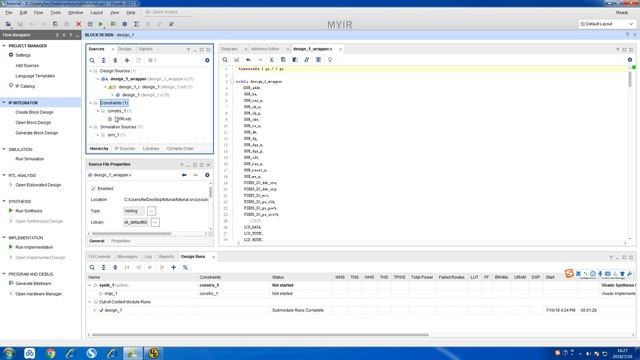Switch to Address Editor tab
Screen dimensions: 640x360
[x=265, y=49]
